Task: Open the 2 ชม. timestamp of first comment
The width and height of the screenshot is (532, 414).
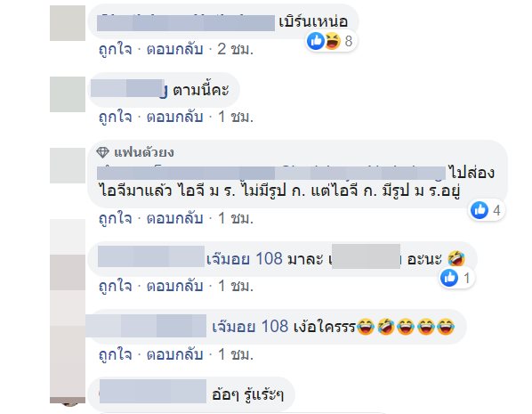Action: coord(235,50)
